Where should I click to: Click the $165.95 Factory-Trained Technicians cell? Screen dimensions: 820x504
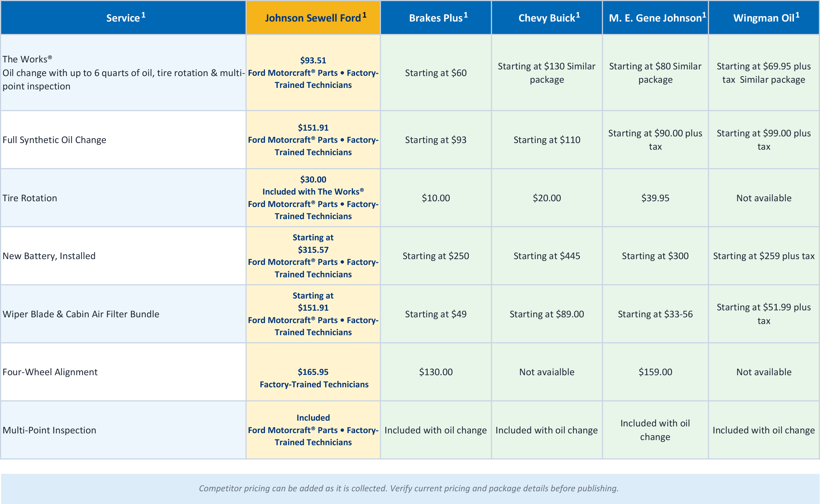tap(313, 372)
